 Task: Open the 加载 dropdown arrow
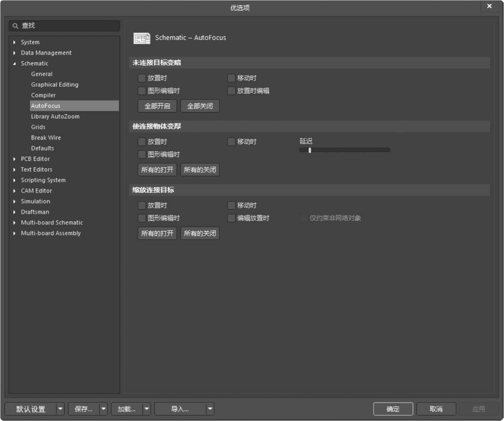(147, 409)
